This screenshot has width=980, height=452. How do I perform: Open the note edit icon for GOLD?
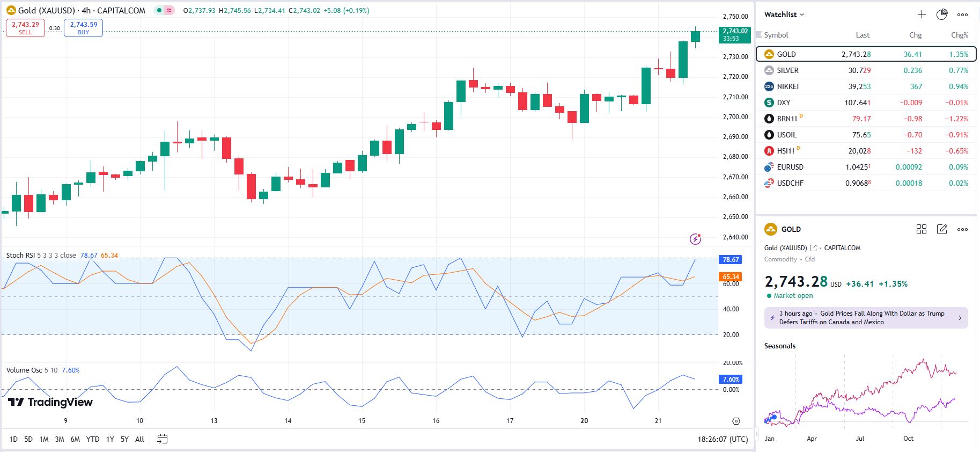(942, 229)
